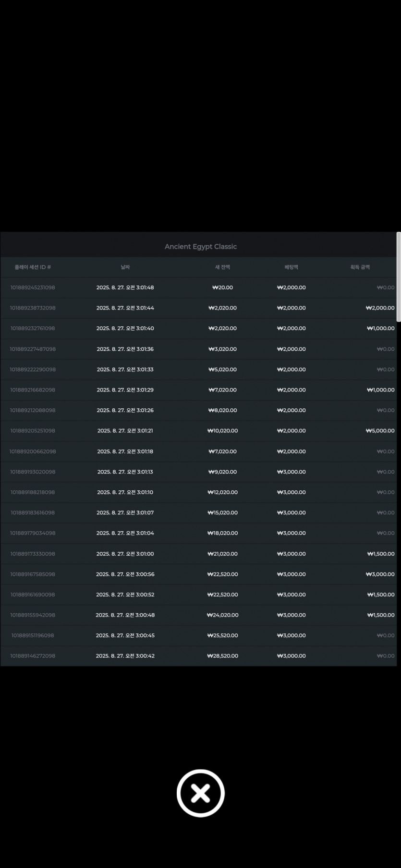The image size is (401, 868).
Task: Open session ID 101889151196098
Action: point(33,635)
